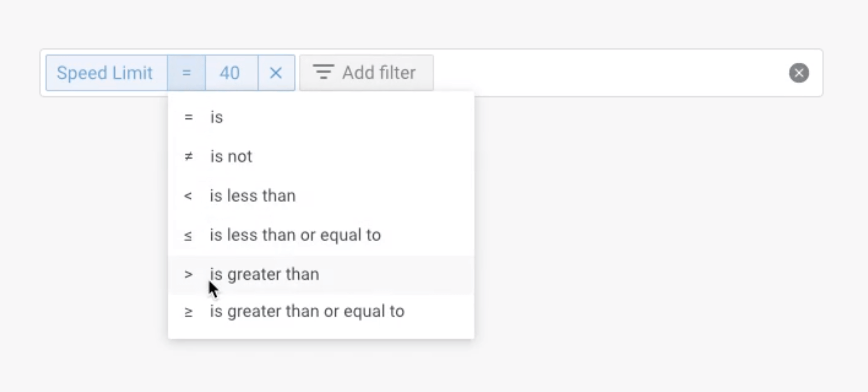Screen dimensions: 868x392
Task: Clear all filters with the round X icon
Action: 798,73
